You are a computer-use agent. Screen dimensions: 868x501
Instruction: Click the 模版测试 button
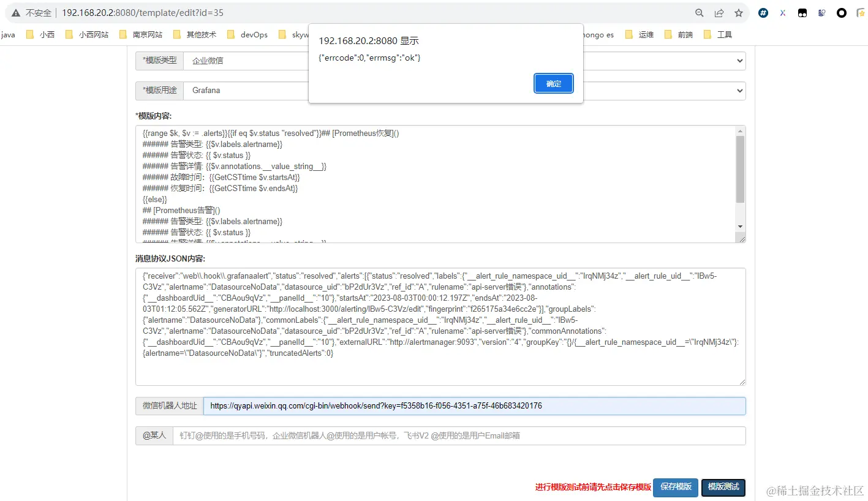[x=723, y=487]
